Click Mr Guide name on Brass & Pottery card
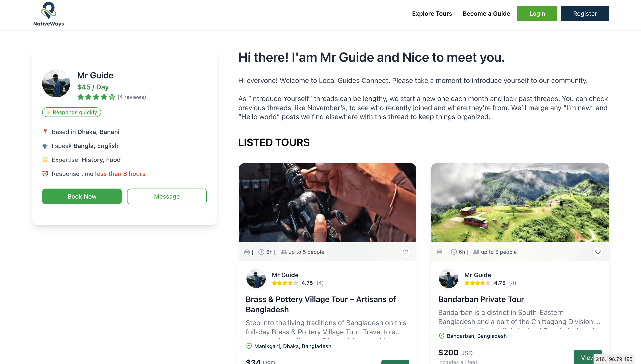The height and width of the screenshot is (364, 641). [x=285, y=275]
